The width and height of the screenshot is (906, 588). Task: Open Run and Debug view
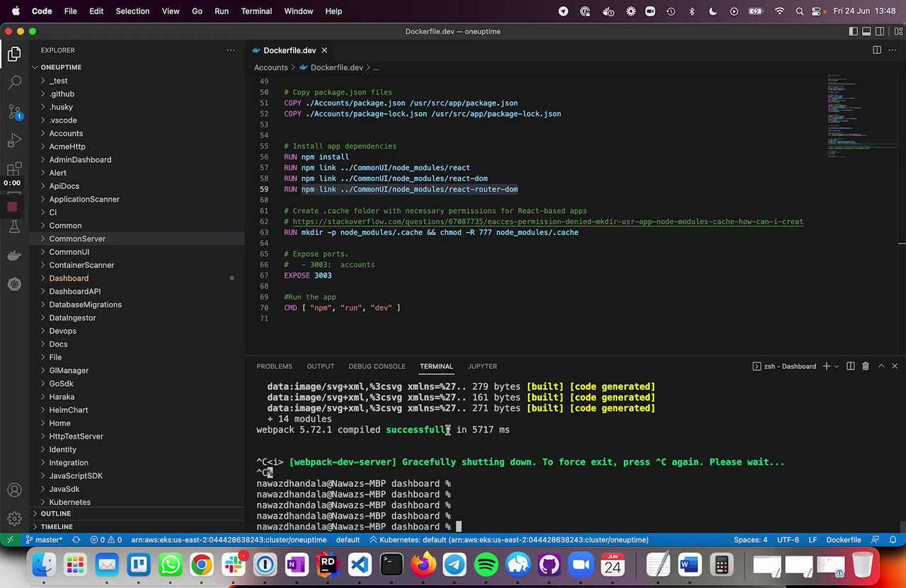tap(14, 141)
